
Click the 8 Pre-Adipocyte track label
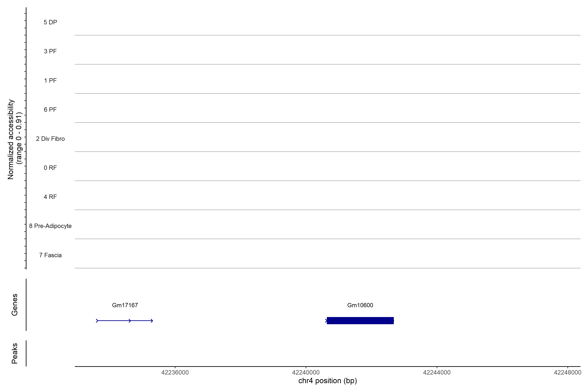pos(50,226)
